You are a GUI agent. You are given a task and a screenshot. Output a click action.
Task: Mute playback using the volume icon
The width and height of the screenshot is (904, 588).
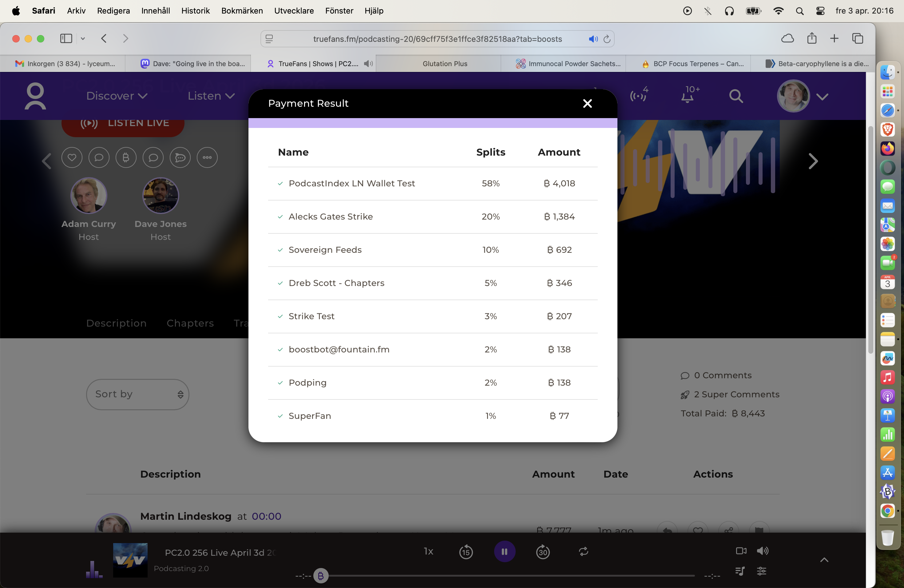tap(763, 551)
